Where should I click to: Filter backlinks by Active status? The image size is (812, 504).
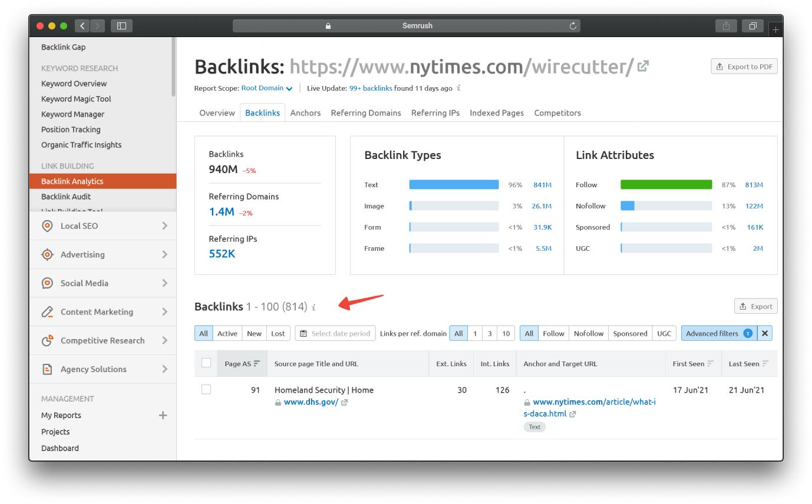point(227,333)
